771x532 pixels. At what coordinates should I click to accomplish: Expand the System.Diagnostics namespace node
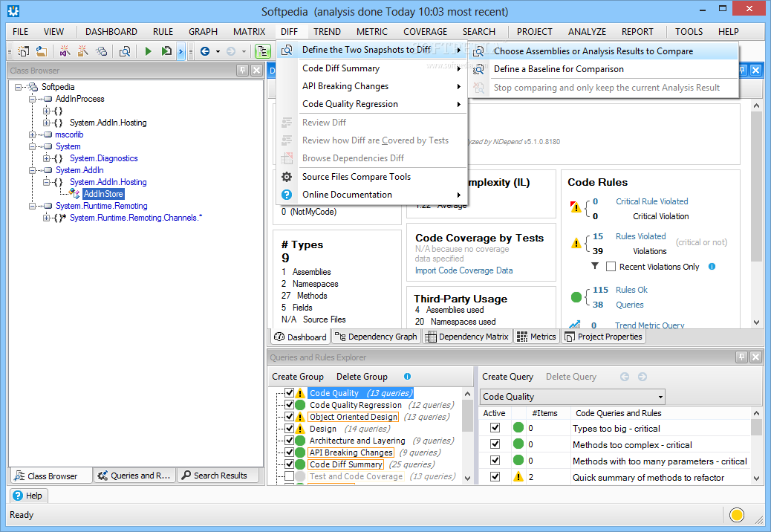46,158
